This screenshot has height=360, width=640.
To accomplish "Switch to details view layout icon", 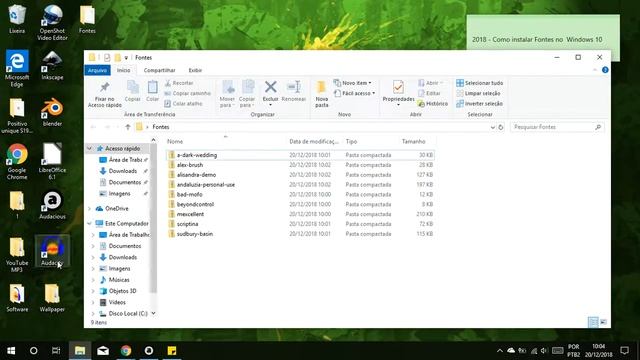I will [x=593, y=322].
